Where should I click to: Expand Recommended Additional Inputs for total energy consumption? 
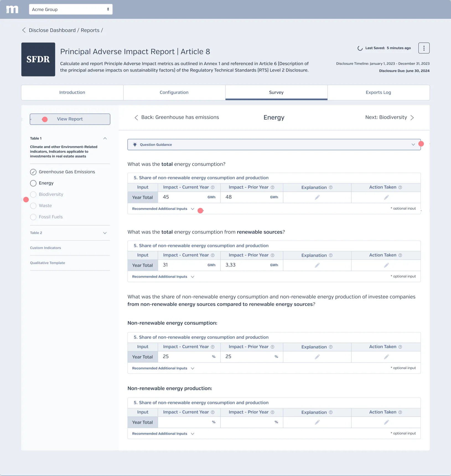tap(163, 209)
